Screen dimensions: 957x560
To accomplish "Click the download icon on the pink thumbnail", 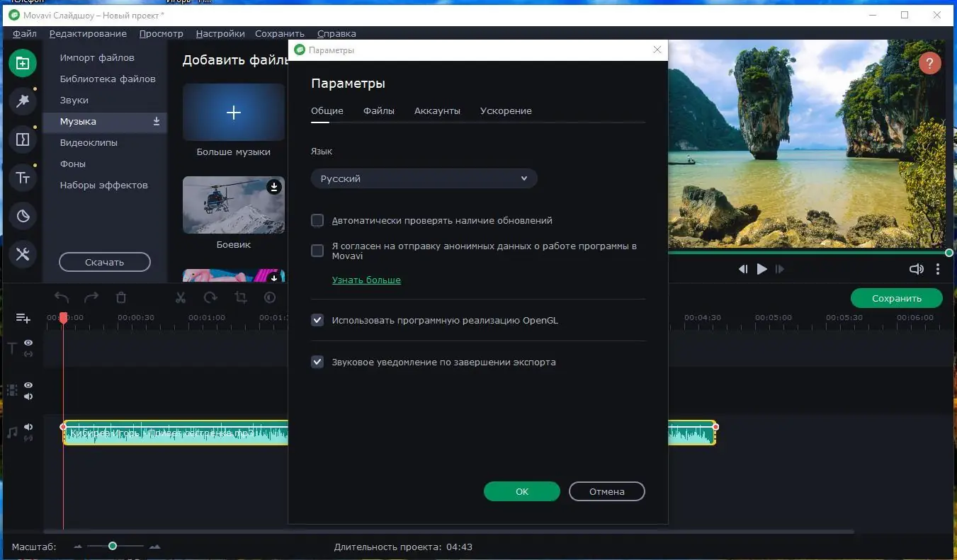I will [274, 278].
